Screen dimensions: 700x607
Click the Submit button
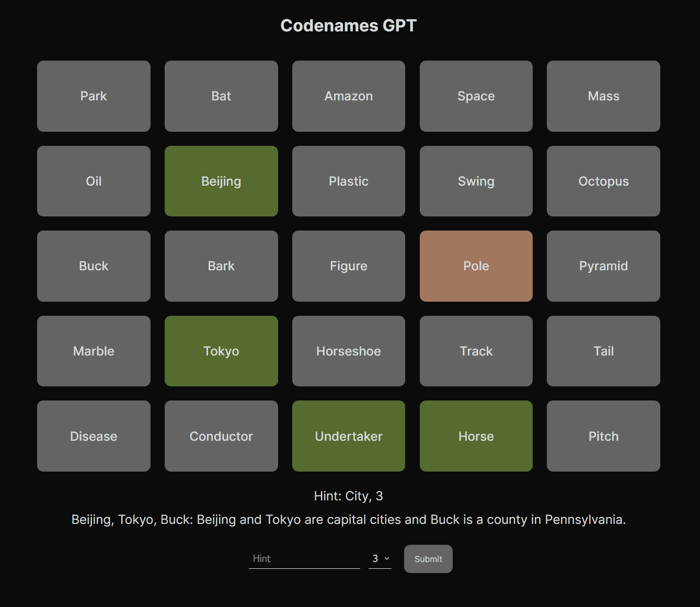tap(428, 559)
